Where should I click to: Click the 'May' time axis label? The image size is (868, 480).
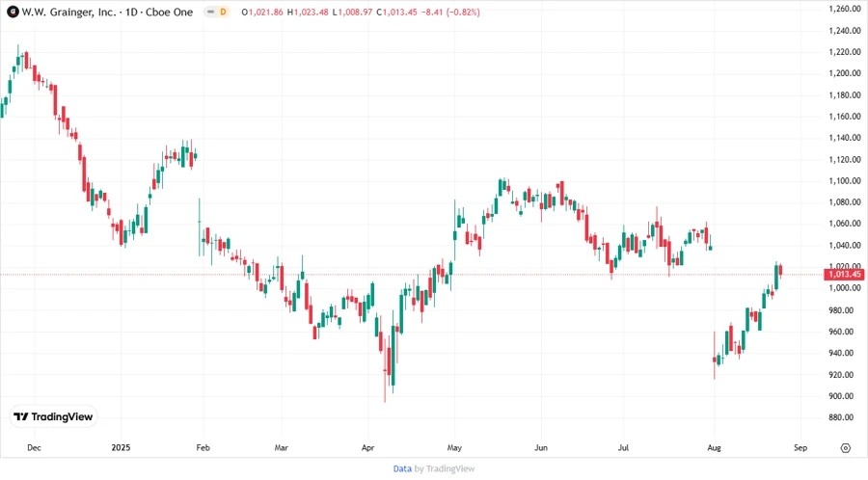pyautogui.click(x=454, y=447)
